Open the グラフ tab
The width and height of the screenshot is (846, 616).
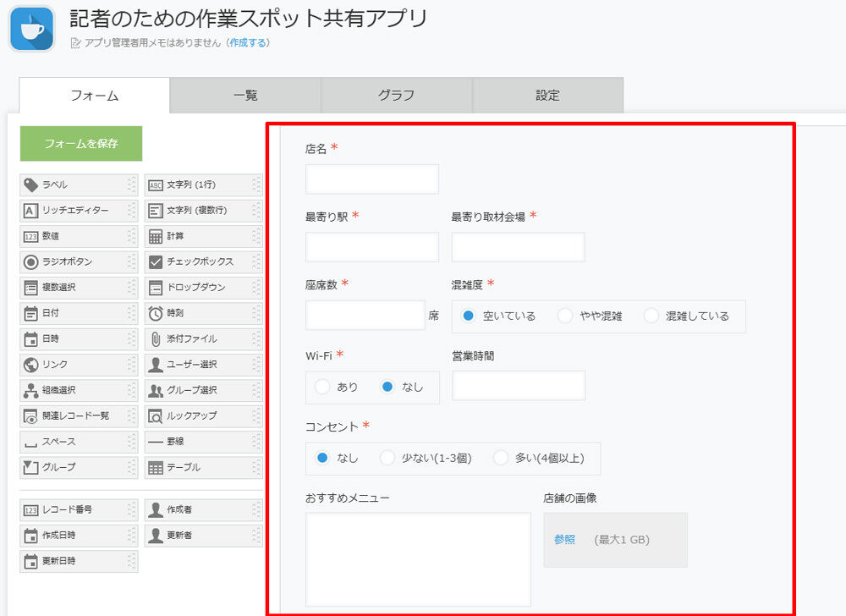[x=397, y=96]
